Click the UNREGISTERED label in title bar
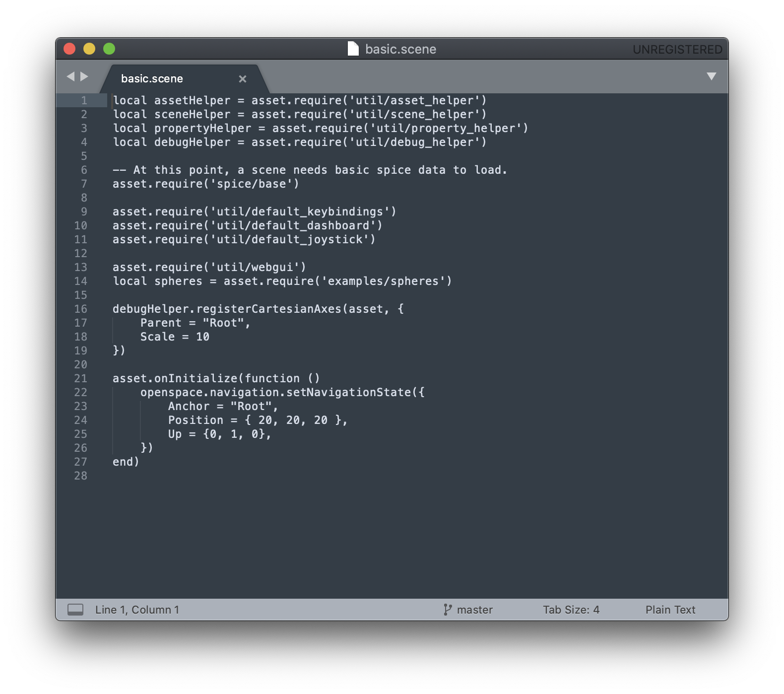 point(677,50)
